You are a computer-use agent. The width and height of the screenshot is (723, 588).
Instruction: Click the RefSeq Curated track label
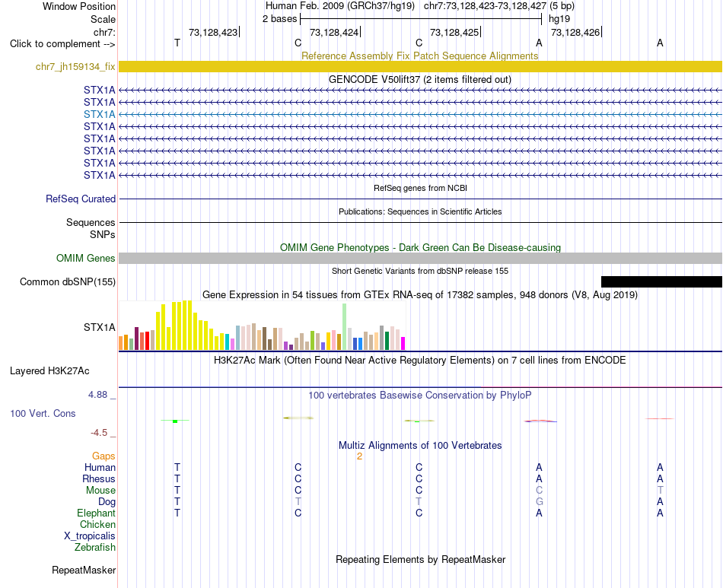pos(80,199)
